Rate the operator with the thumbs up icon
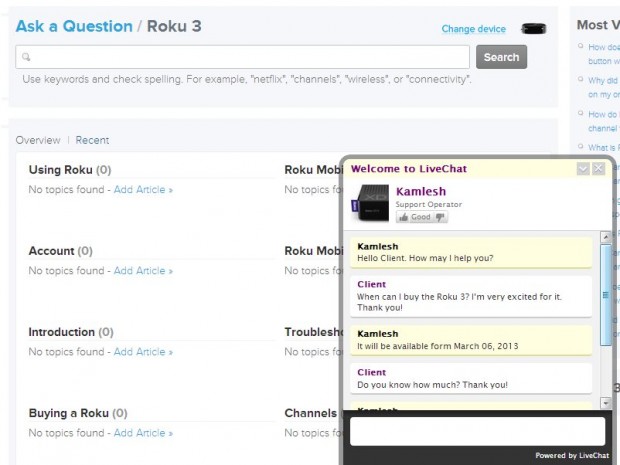620x465 pixels. 403,217
